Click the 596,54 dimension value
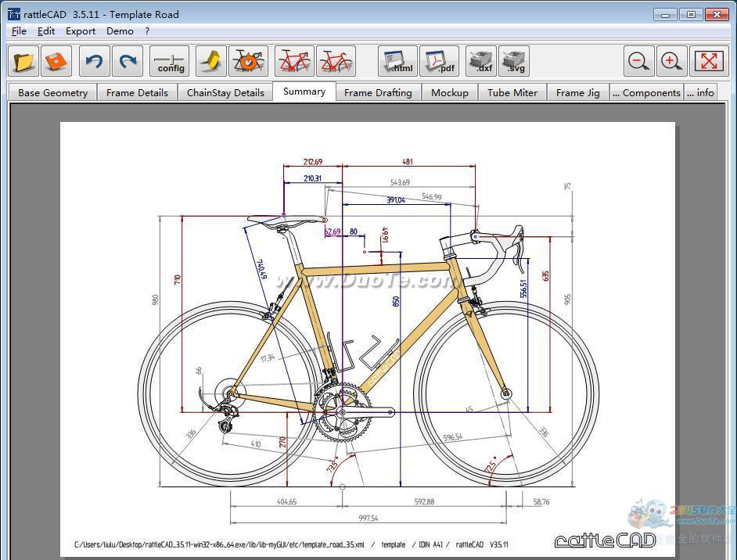The width and height of the screenshot is (737, 560). 453,437
